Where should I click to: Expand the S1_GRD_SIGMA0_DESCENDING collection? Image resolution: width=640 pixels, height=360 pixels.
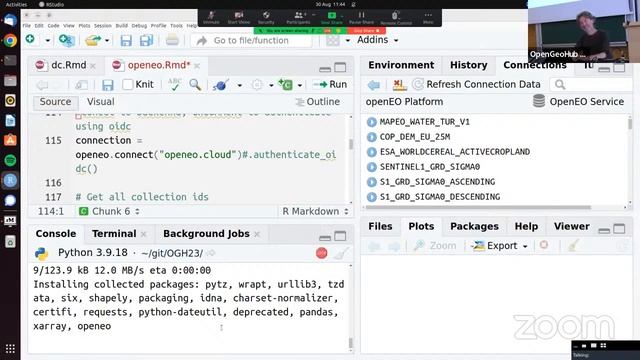tap(371, 197)
